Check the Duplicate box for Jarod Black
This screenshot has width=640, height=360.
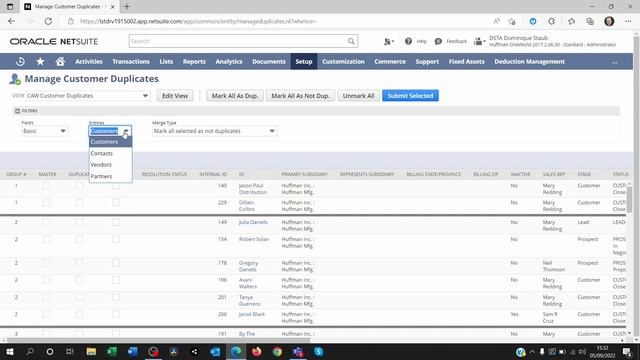pos(79,315)
